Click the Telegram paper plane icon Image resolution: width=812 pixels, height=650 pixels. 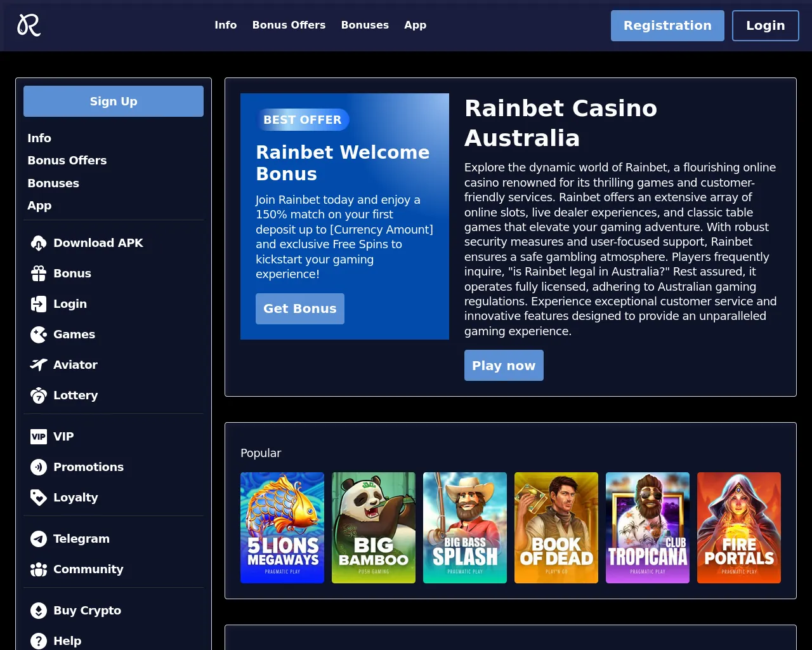[x=39, y=539]
